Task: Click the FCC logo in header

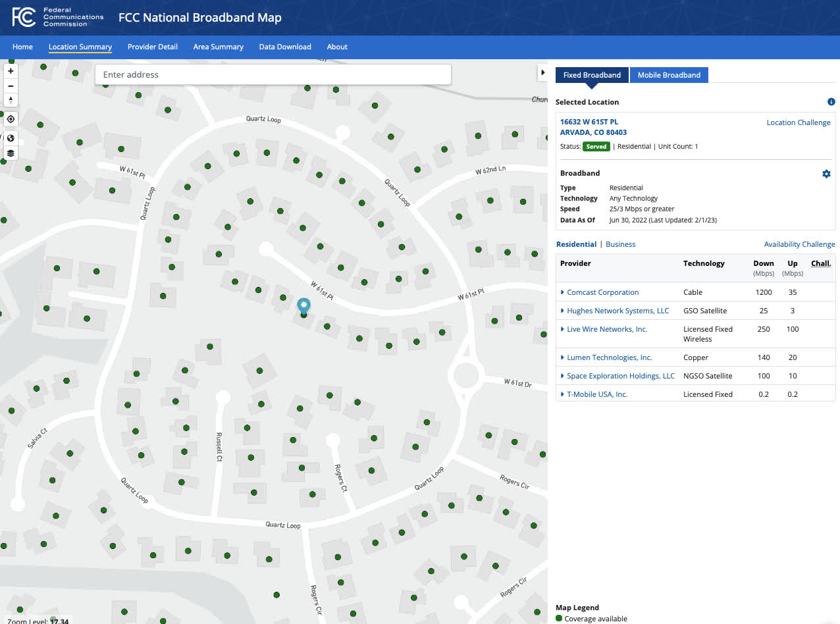Action: tap(58, 18)
